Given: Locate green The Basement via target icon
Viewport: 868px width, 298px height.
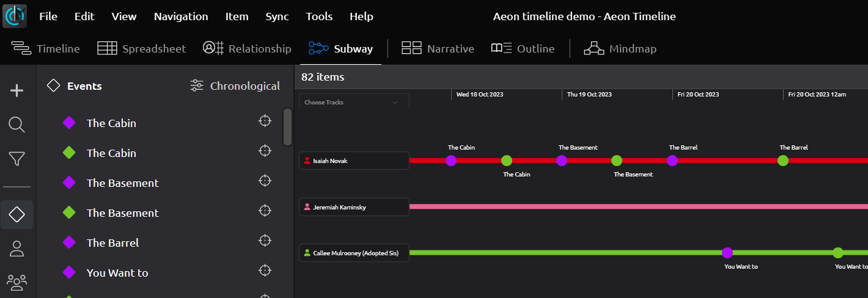Looking at the screenshot, I should click(x=265, y=210).
